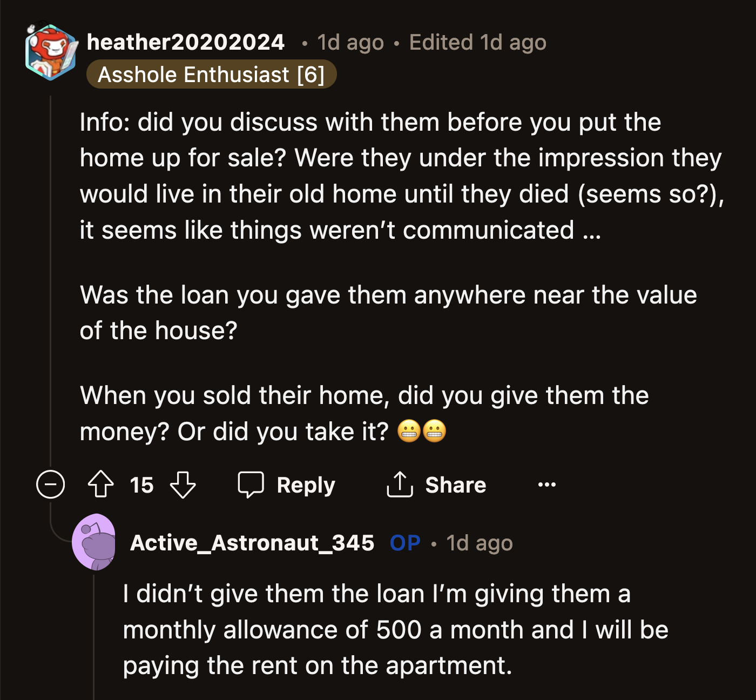Image resolution: width=756 pixels, height=700 pixels.
Task: Click the 1d ago timestamp on the reply
Action: (479, 543)
